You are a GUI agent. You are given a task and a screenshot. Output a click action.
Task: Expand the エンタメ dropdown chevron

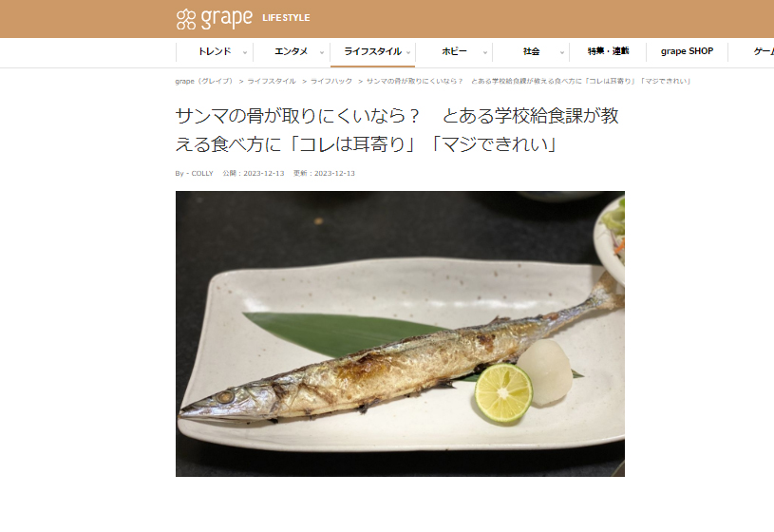click(x=322, y=52)
